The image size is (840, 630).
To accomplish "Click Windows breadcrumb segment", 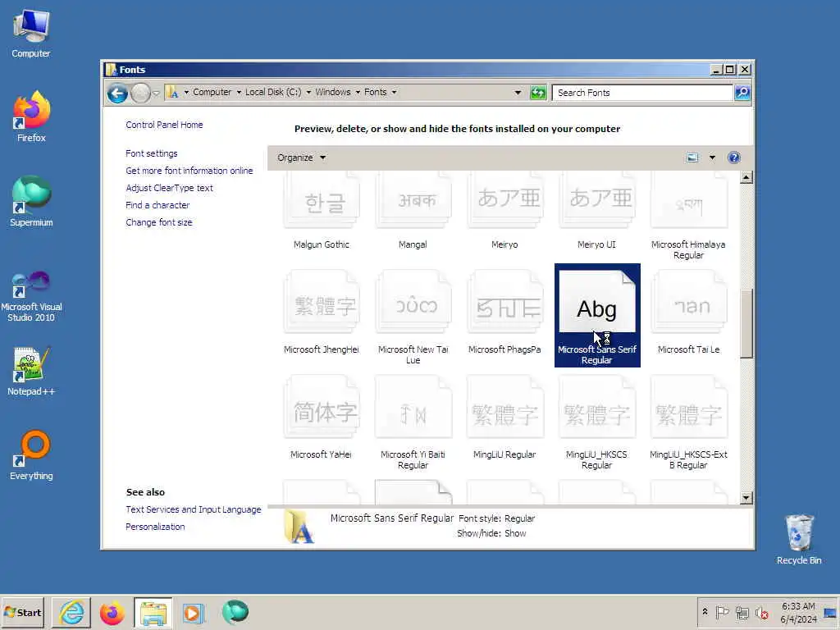I will [x=333, y=92].
